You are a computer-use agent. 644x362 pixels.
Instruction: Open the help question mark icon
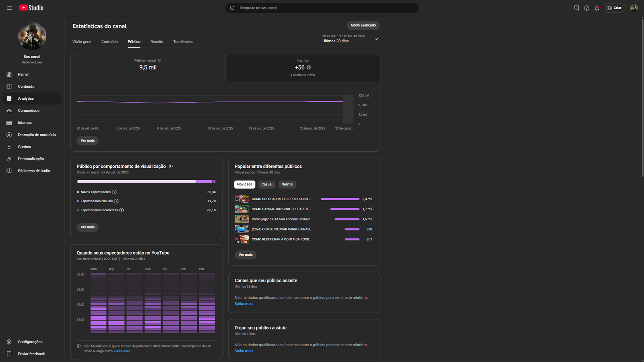coord(586,8)
